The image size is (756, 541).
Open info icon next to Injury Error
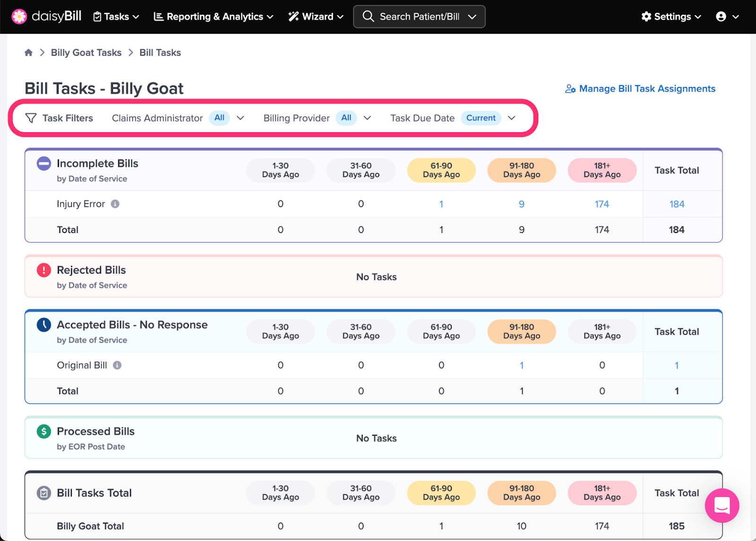click(115, 204)
